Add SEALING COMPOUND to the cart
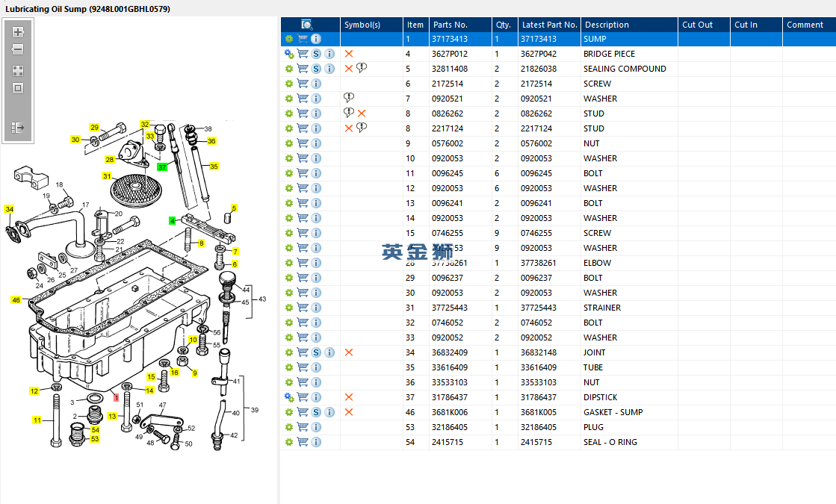This screenshot has height=504, width=836. [x=303, y=69]
